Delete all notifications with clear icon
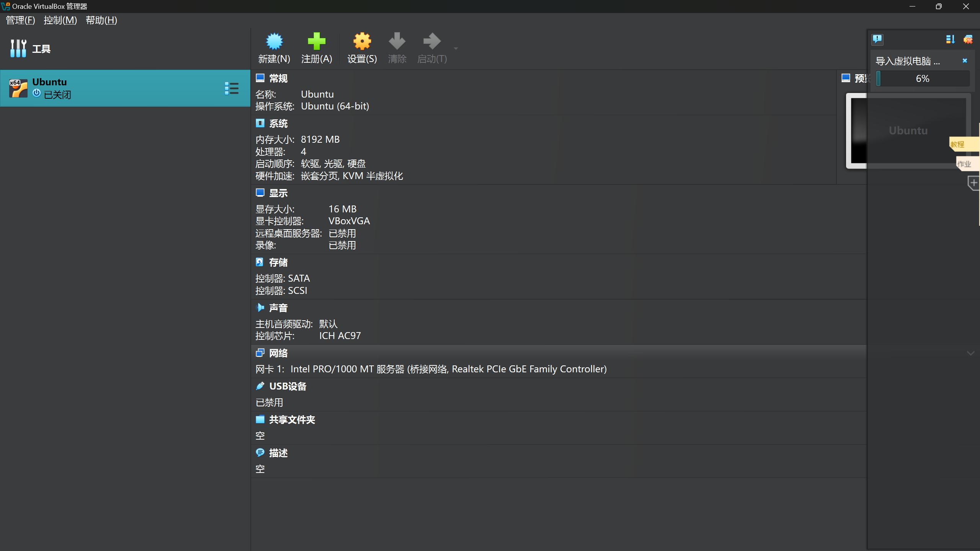This screenshot has width=980, height=551. pos(968,39)
